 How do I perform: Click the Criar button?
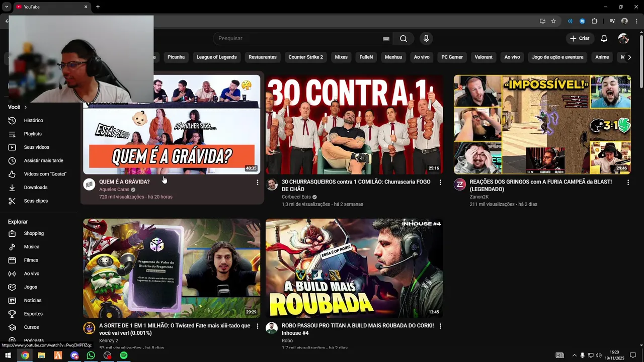[x=580, y=39]
